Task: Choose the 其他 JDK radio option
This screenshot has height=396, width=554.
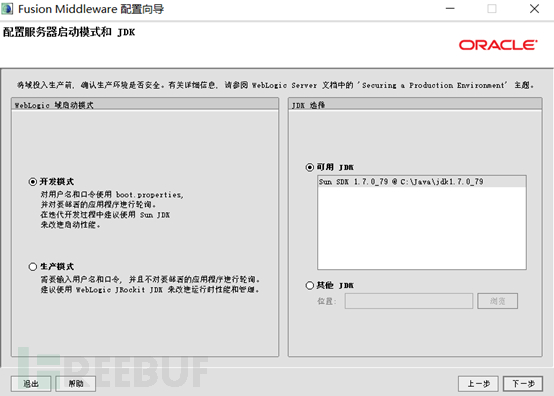Action: click(x=310, y=285)
